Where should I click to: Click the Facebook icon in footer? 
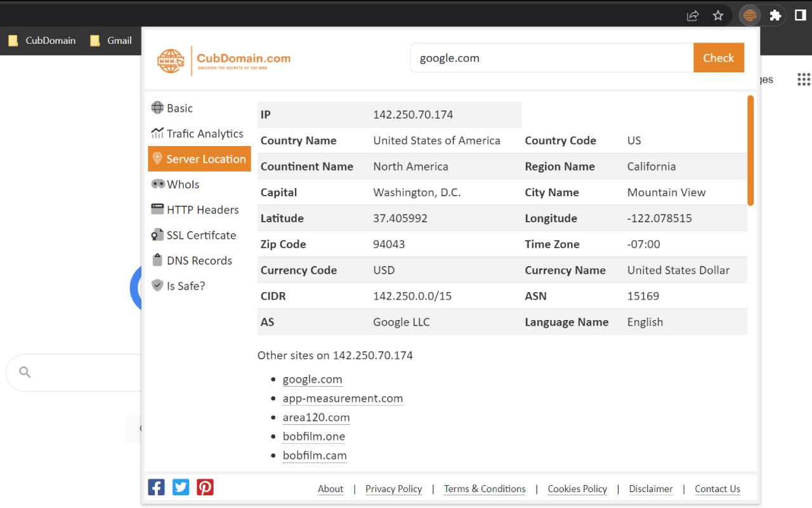tap(156, 487)
